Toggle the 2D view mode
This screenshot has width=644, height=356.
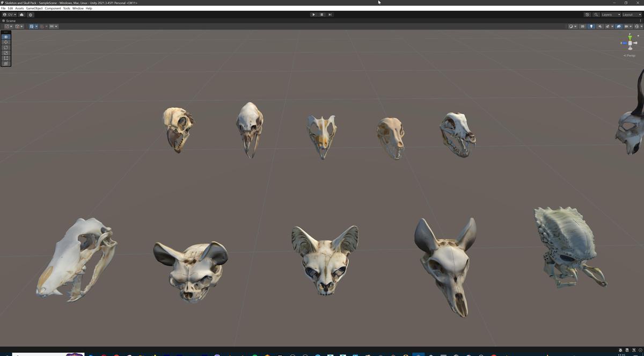(x=582, y=26)
